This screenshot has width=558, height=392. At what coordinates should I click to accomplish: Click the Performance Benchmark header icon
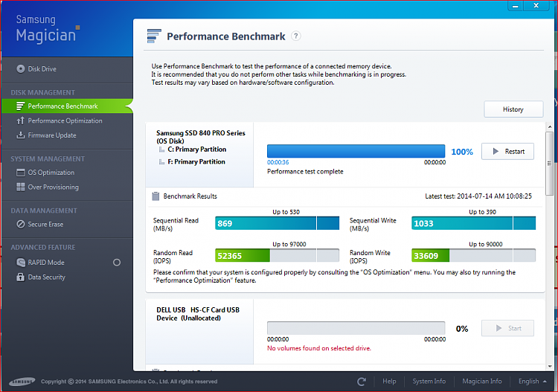pos(154,36)
